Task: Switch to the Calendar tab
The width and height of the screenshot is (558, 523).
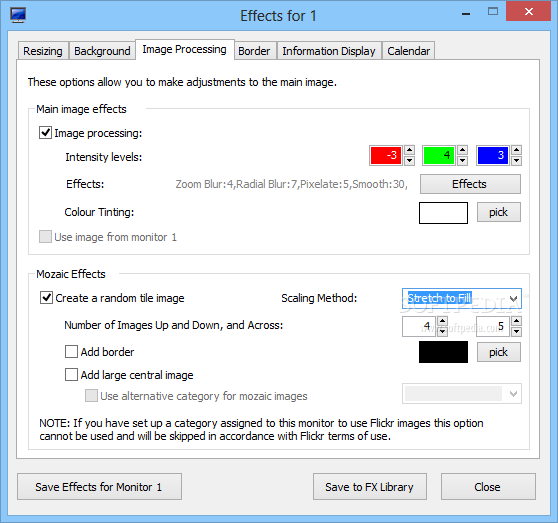Action: [x=409, y=51]
